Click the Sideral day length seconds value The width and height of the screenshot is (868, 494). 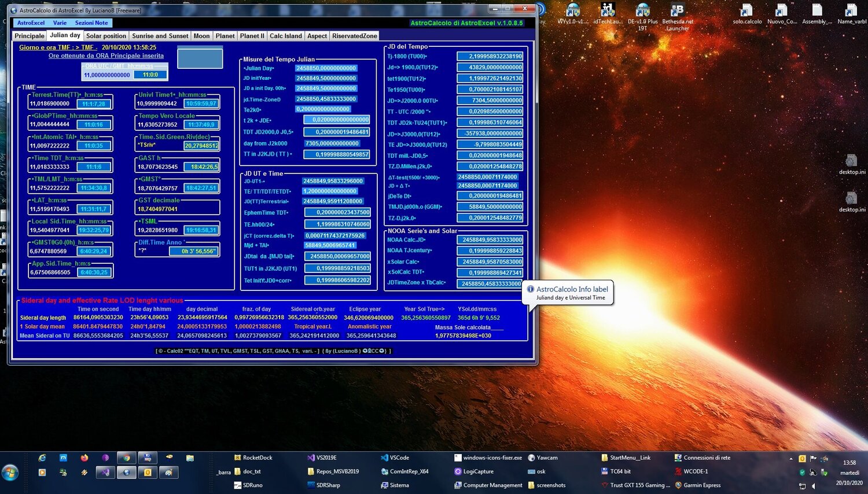click(x=98, y=318)
